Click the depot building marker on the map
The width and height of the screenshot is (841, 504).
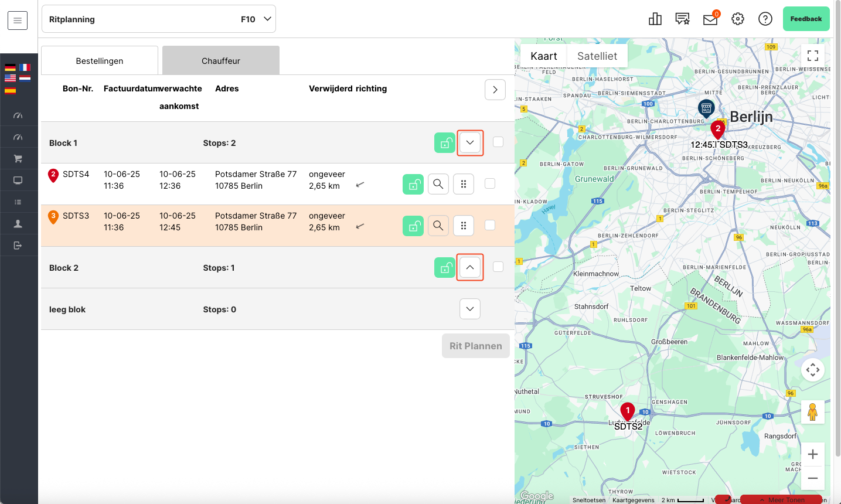tap(706, 108)
